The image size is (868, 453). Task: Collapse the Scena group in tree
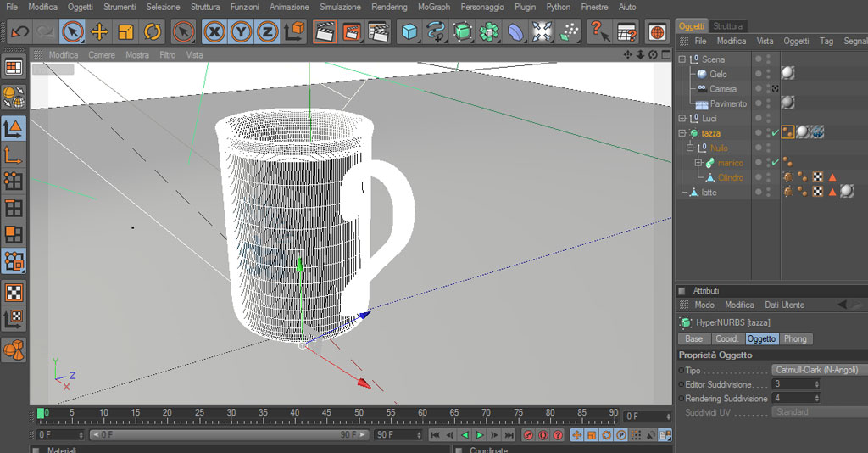pos(682,59)
